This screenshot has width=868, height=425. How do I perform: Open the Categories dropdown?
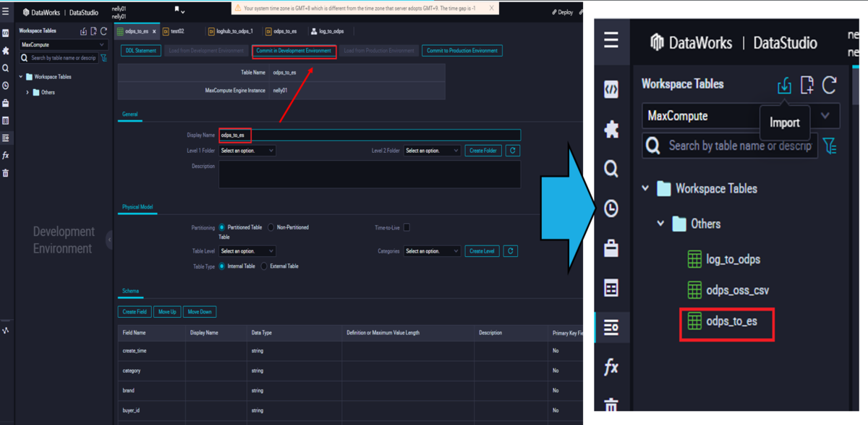(x=432, y=251)
